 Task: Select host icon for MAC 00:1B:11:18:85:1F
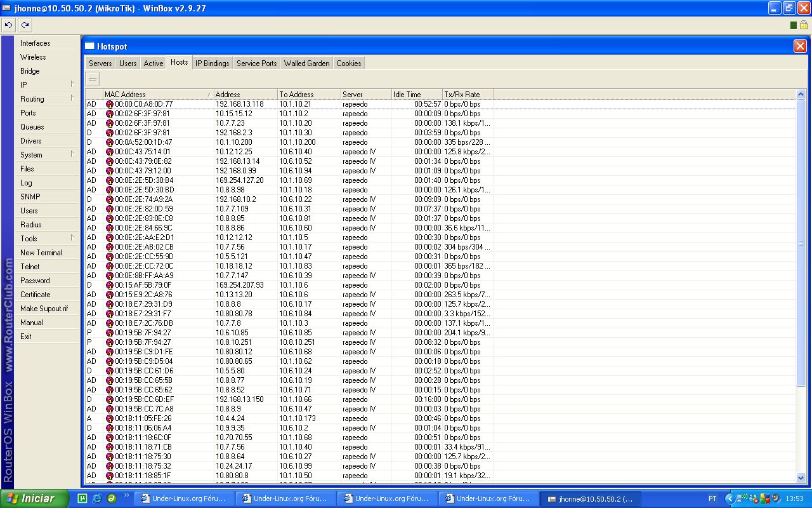coord(110,476)
